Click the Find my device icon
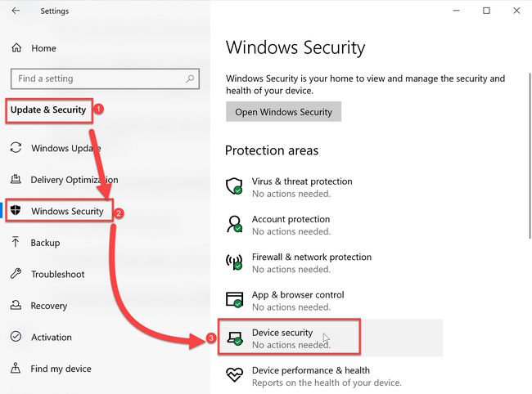This screenshot has height=394, width=532. pos(16,369)
